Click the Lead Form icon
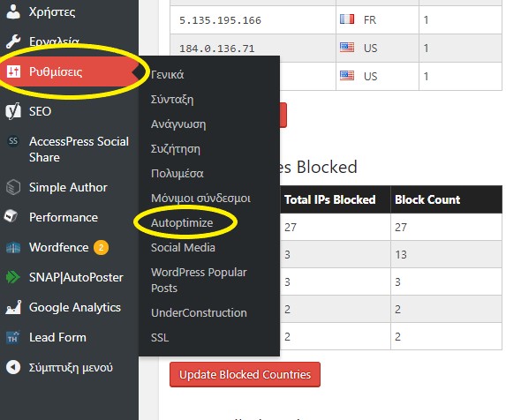 coord(13,337)
